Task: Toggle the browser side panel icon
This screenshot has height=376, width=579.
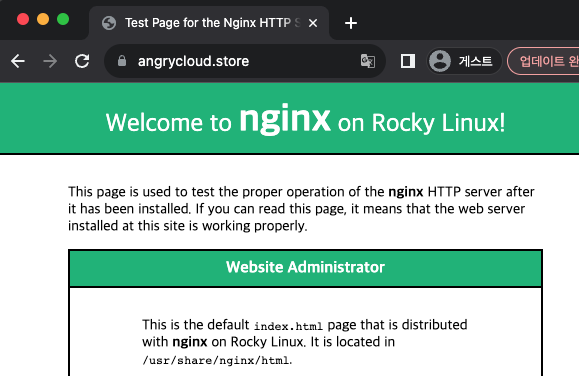Action: pos(408,61)
